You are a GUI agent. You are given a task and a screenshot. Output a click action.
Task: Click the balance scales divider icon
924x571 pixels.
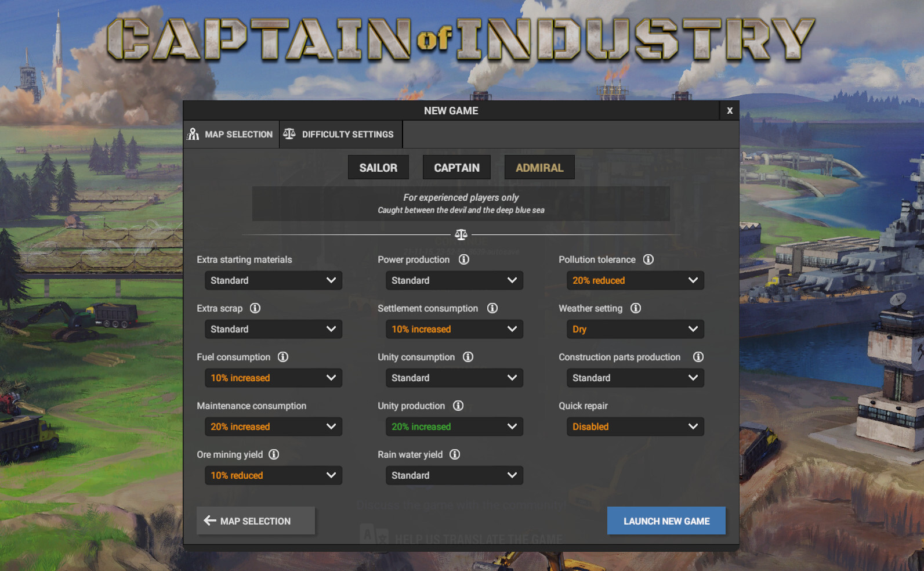pyautogui.click(x=461, y=234)
